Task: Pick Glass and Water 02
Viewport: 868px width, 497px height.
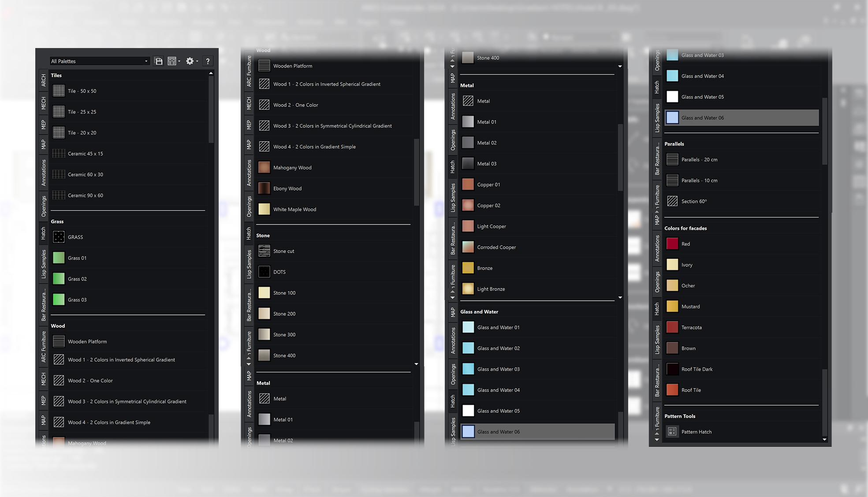Action: click(538, 348)
